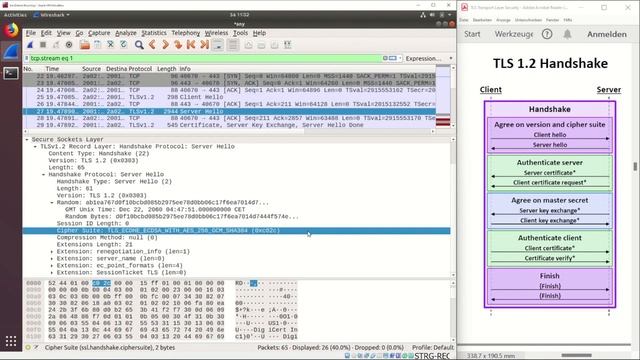This screenshot has height=360, width=640.
Task: Select packet 25 Client Hello row
Action: click(x=229, y=97)
